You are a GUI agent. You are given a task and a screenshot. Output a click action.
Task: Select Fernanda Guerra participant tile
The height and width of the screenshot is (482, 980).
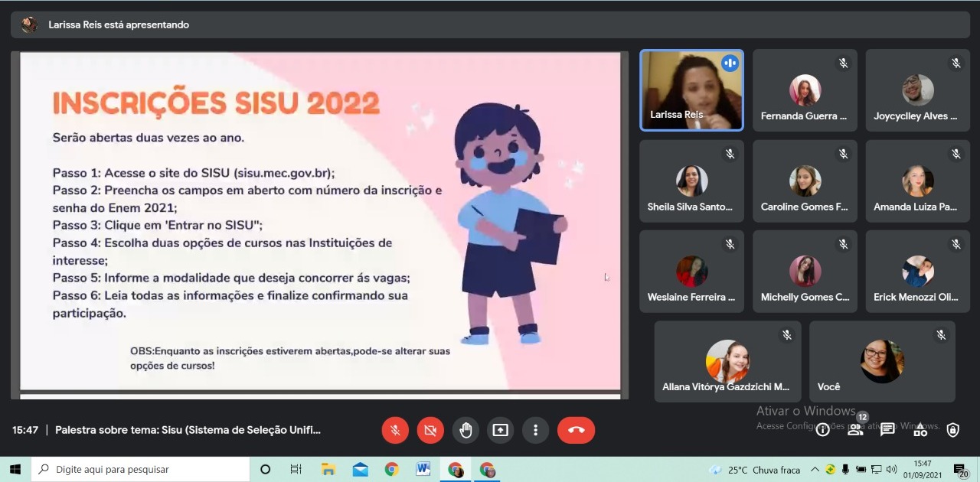click(805, 90)
